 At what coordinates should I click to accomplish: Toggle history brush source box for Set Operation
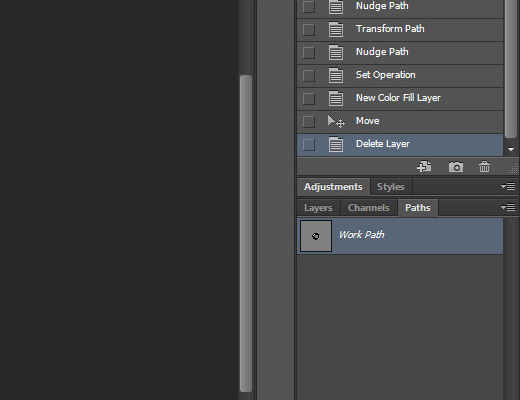[x=309, y=75]
